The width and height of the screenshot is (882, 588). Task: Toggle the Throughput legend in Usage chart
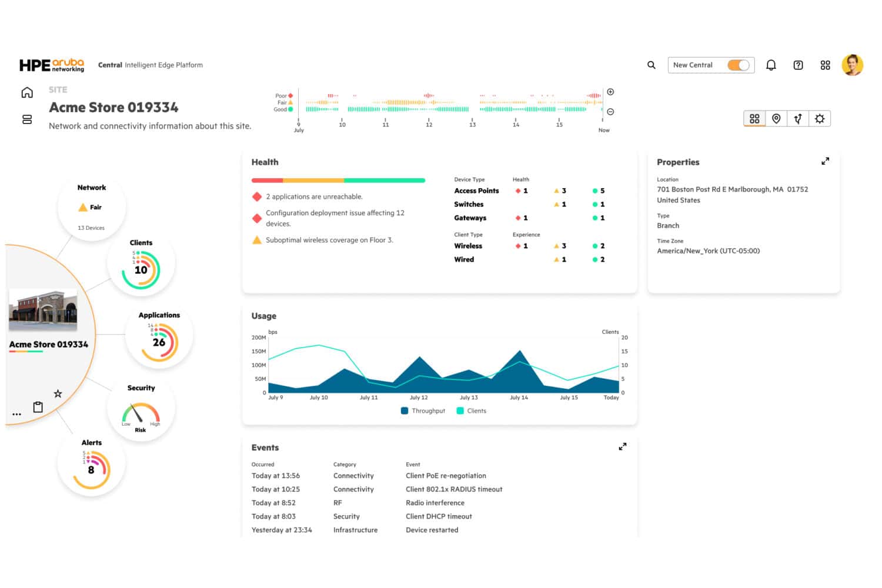[x=422, y=410]
